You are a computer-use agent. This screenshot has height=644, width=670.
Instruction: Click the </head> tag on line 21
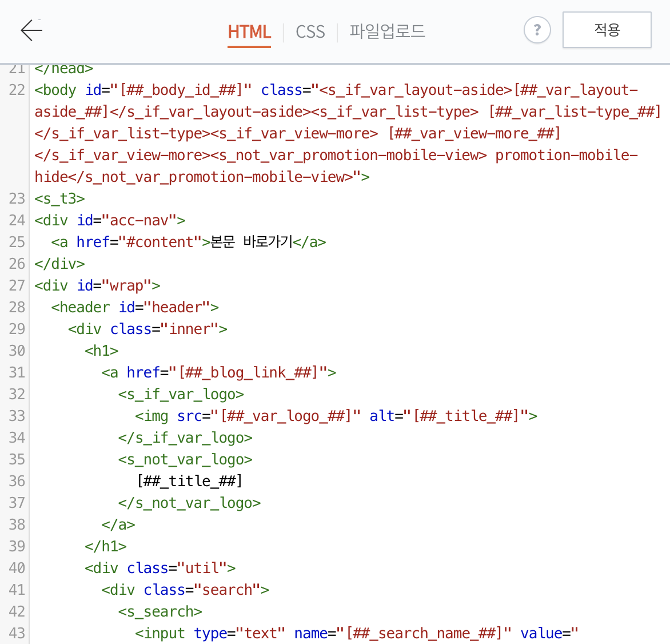pos(64,70)
